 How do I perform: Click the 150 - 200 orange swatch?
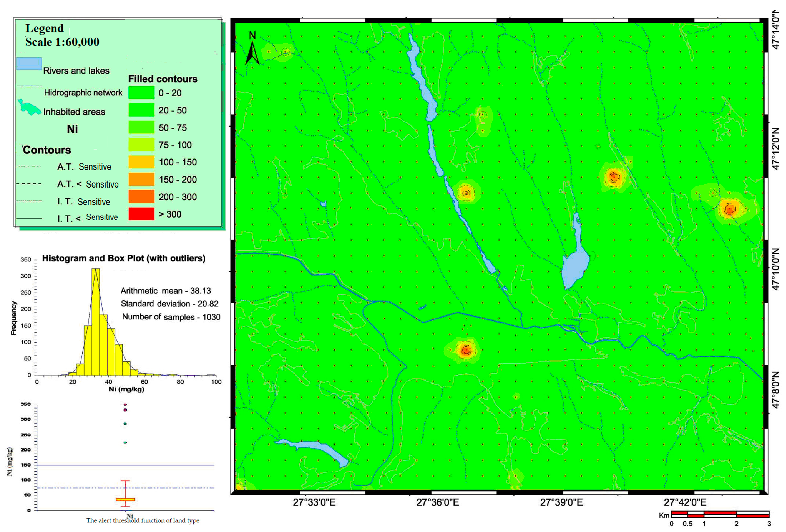pos(141,180)
